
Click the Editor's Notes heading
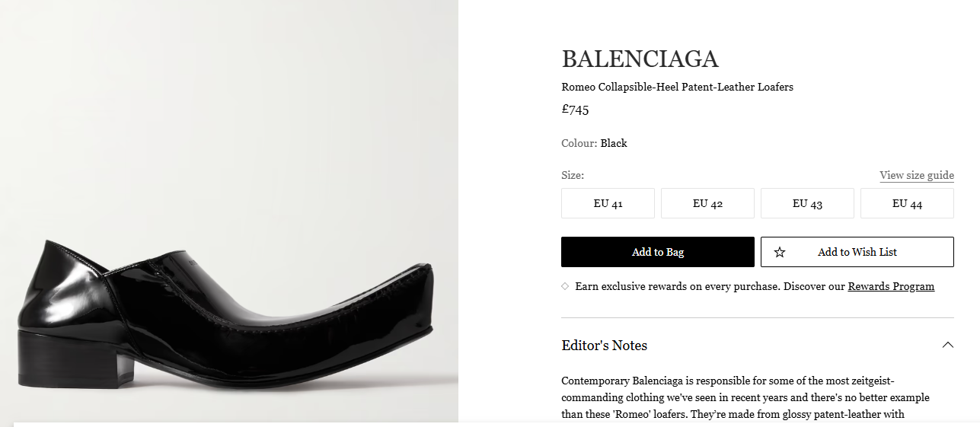605,345
